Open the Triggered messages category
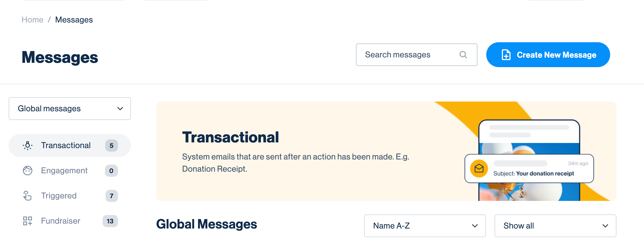Screen dimensions: 644x248 [x=59, y=196]
